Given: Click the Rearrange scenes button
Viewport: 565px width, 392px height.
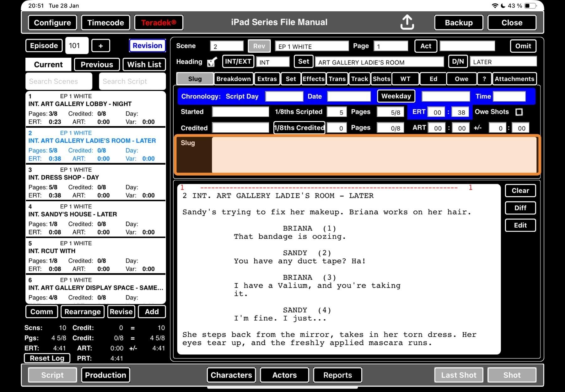Looking at the screenshot, I should tap(83, 312).
